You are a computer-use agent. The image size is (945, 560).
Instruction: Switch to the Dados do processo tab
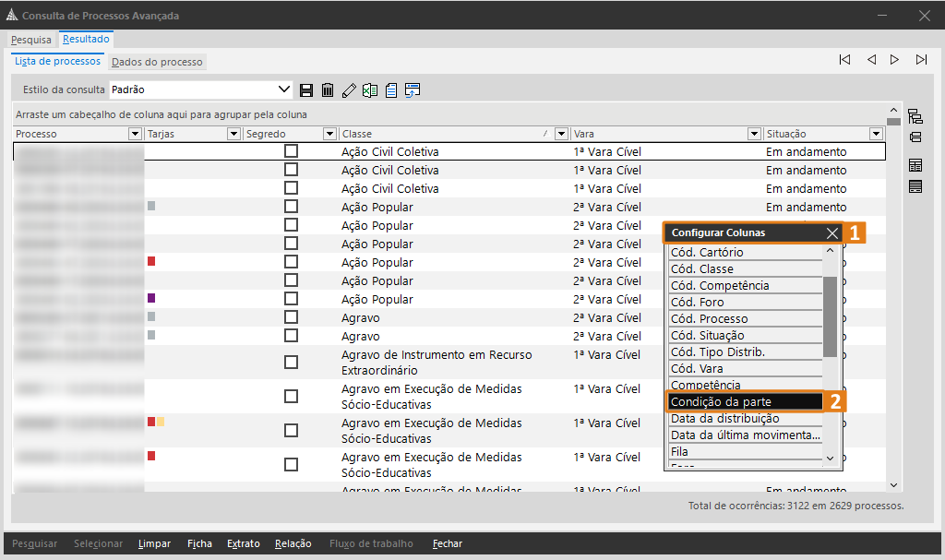(x=157, y=62)
